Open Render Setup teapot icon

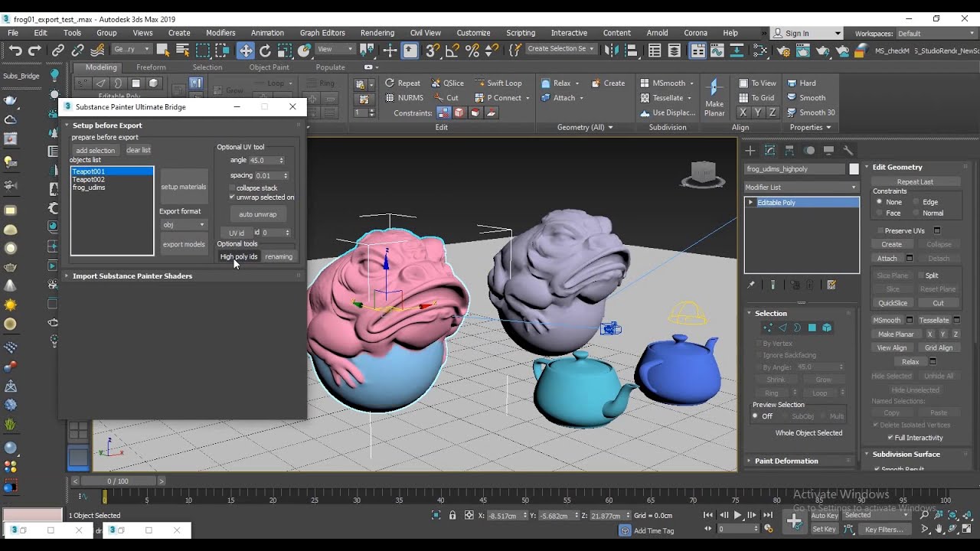point(783,51)
